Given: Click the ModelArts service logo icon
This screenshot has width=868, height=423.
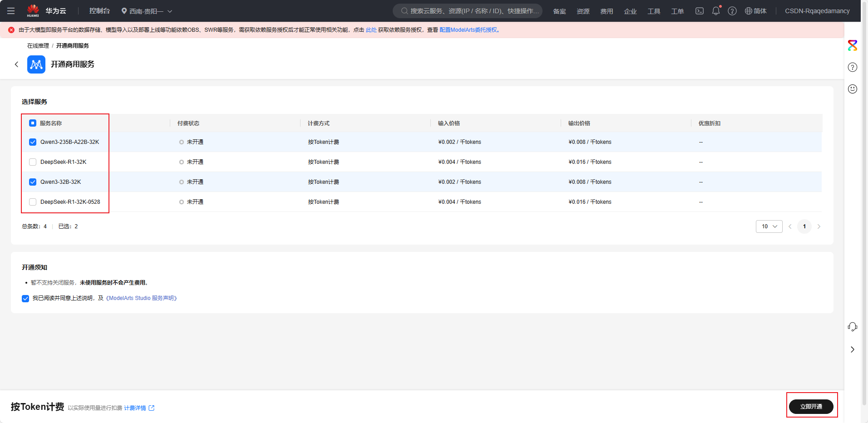Looking at the screenshot, I should [x=36, y=64].
